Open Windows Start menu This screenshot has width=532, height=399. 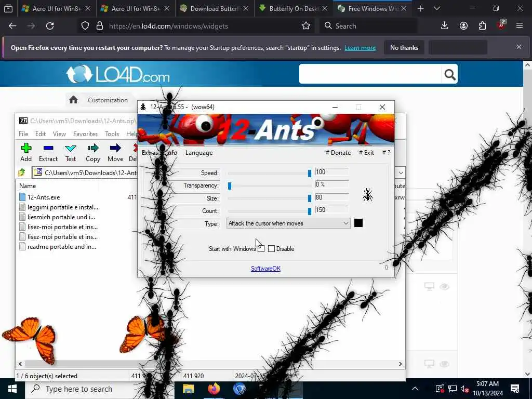12,389
